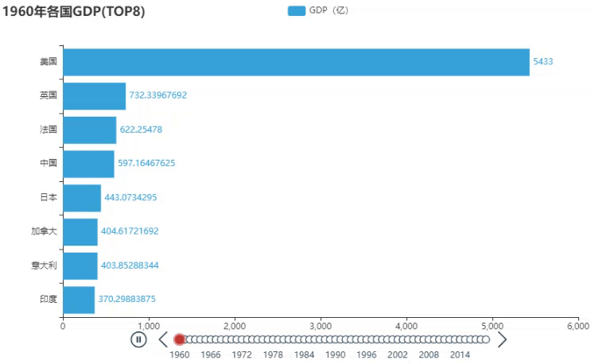This screenshot has height=364, width=595.
Task: Go to the previous year with left arrow
Action: [x=164, y=339]
